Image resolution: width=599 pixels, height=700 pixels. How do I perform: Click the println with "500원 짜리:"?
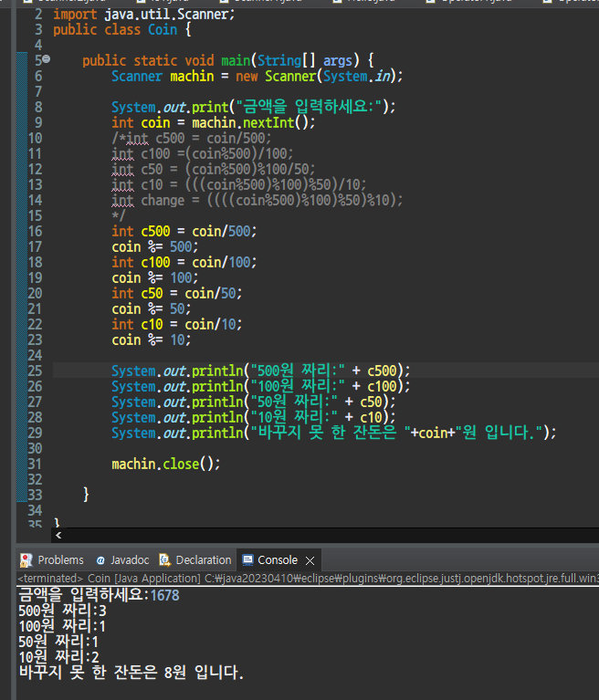(x=260, y=371)
